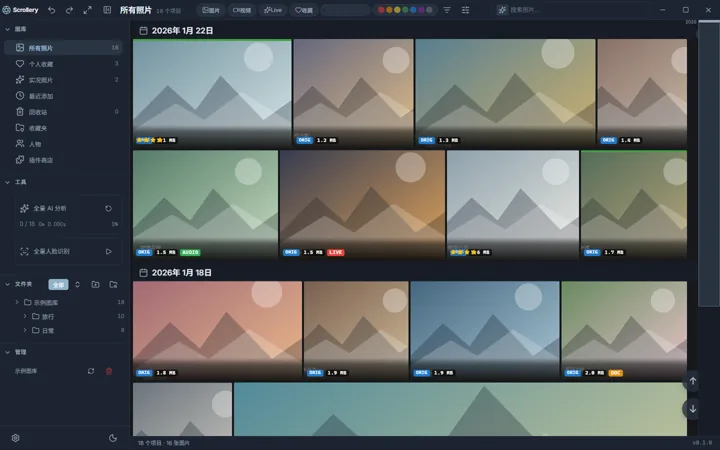The image size is (720, 450).
Task: Rescan the 示例图库 library with the refresh icon
Action: pyautogui.click(x=91, y=371)
